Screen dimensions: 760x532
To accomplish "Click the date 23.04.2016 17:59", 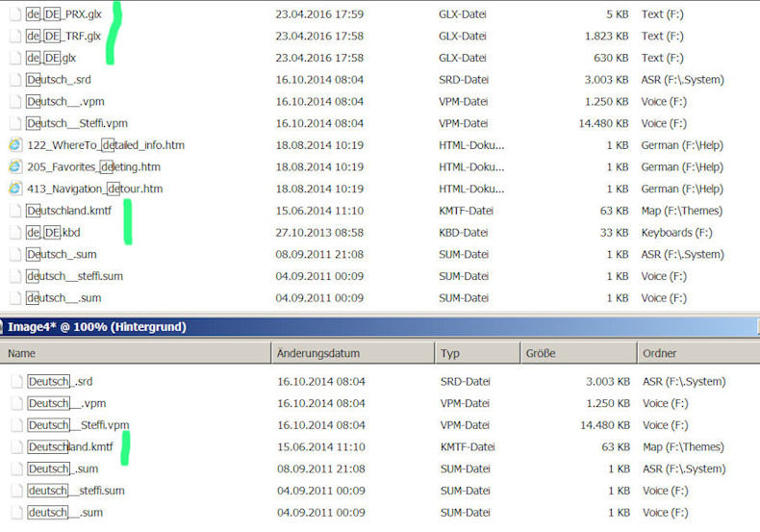I will pyautogui.click(x=319, y=14).
